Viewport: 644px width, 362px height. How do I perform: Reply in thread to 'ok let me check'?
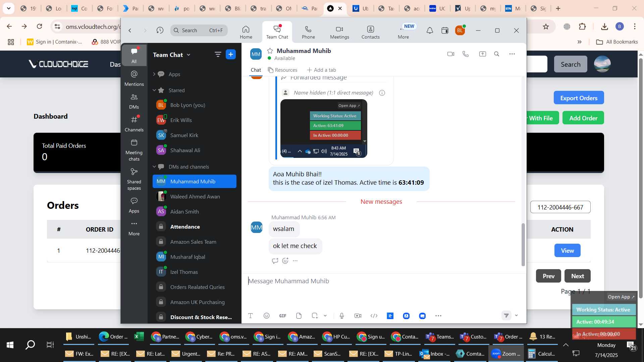click(275, 261)
